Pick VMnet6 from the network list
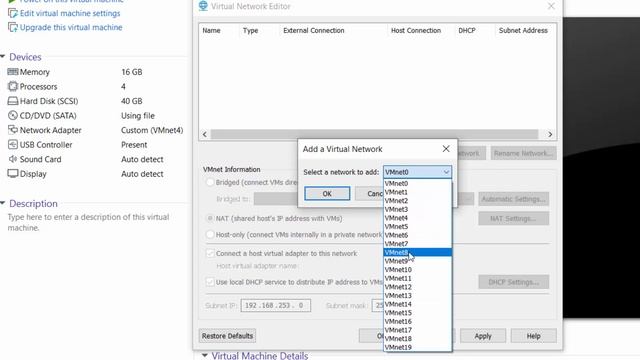 417,235
